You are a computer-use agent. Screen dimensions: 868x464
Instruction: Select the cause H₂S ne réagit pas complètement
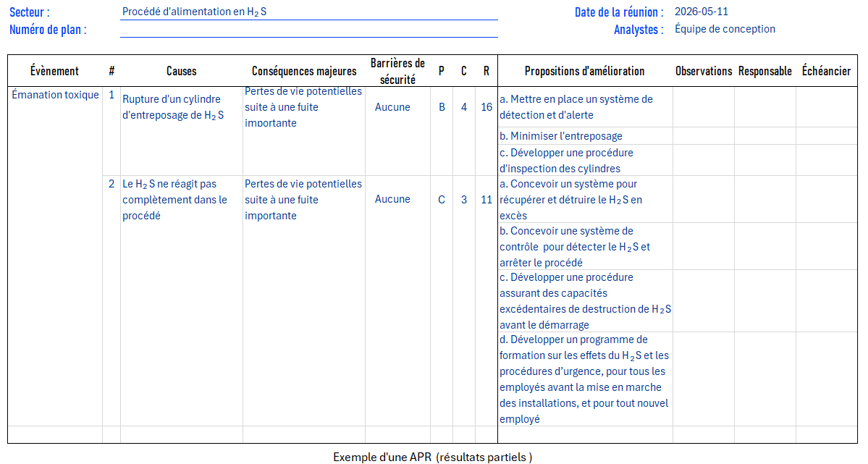175,199
